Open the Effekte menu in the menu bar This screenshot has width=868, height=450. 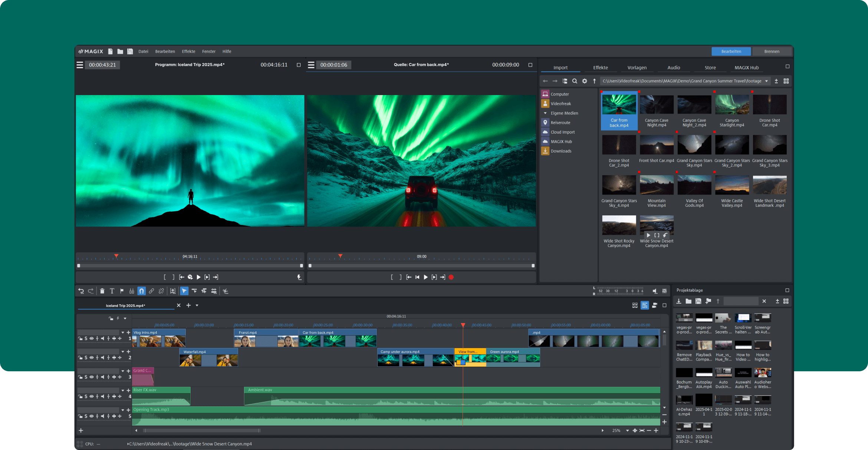point(188,51)
